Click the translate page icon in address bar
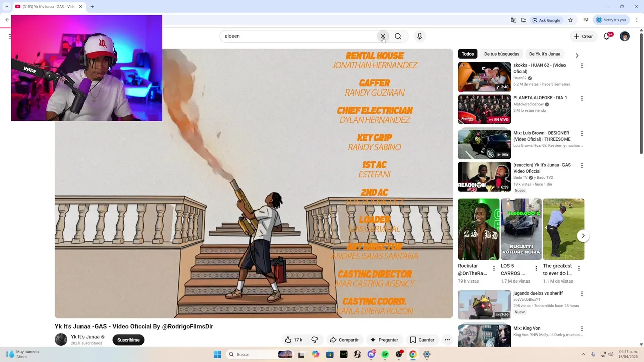Image resolution: width=644 pixels, height=362 pixels. tap(513, 20)
